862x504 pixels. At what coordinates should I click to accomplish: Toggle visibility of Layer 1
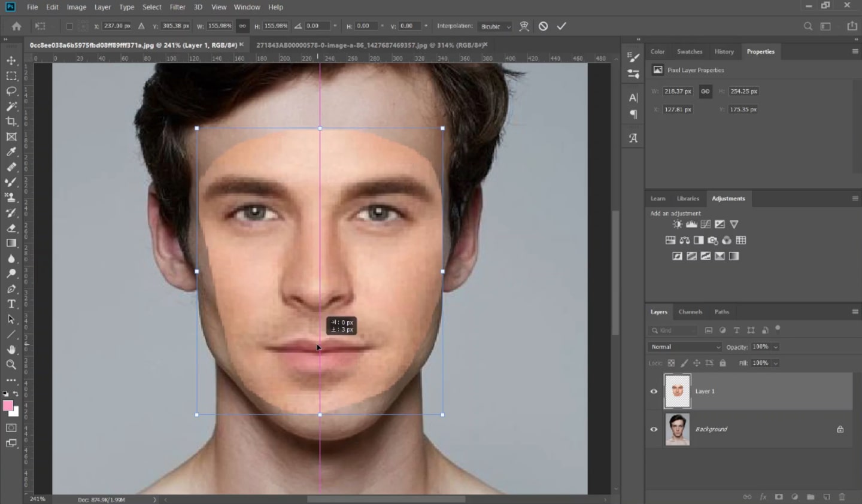tap(654, 391)
